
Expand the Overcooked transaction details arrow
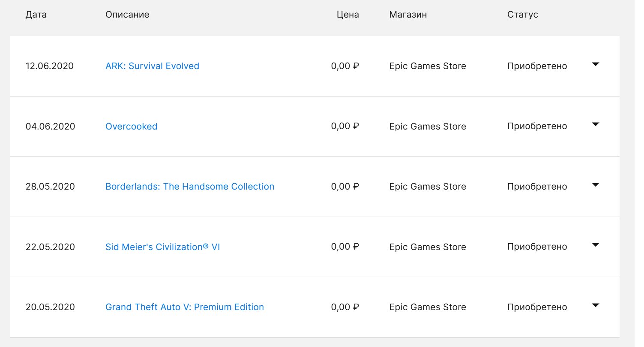click(595, 124)
